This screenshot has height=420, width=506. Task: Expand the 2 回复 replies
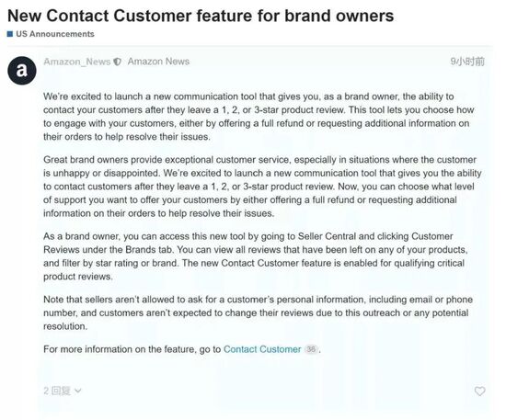coord(63,391)
